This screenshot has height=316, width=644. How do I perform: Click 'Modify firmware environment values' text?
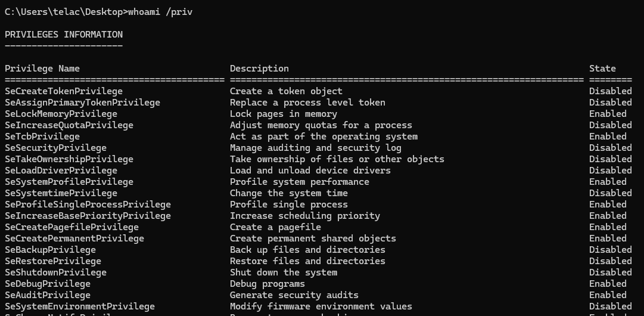(321, 306)
